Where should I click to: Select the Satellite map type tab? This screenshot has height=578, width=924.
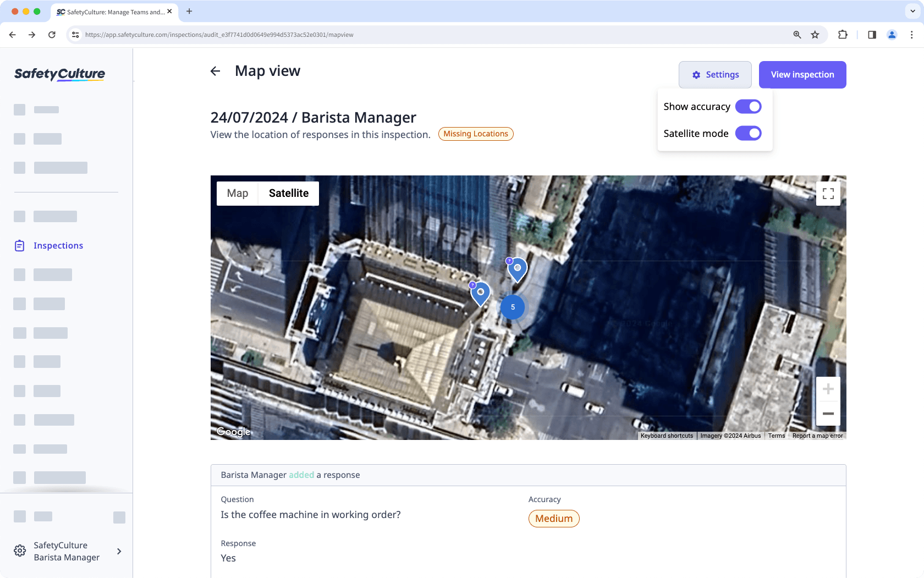point(288,194)
